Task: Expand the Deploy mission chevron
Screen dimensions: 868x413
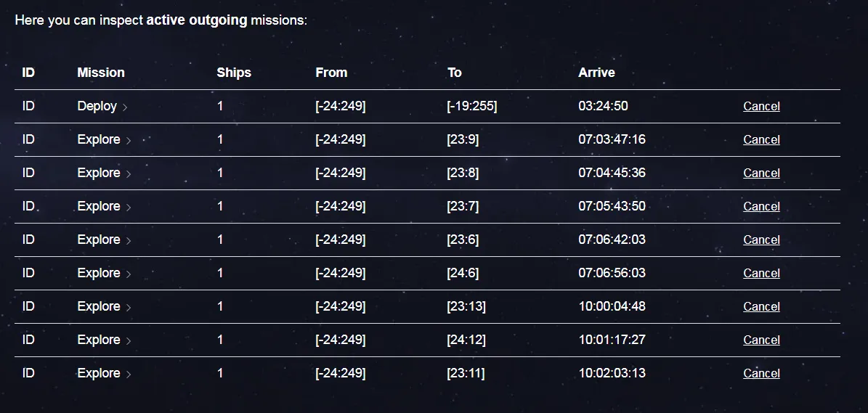Action: [x=125, y=107]
